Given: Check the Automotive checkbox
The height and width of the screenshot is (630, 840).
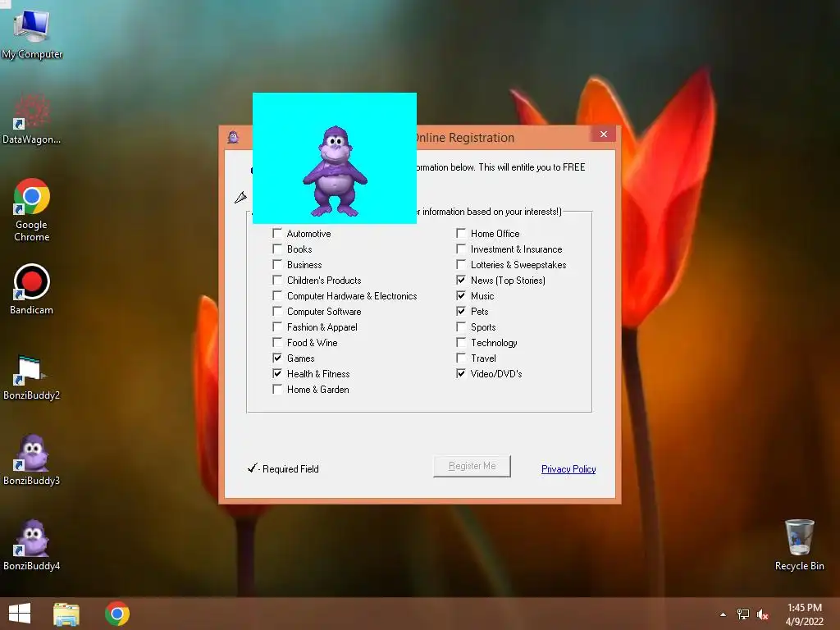Looking at the screenshot, I should 277,233.
